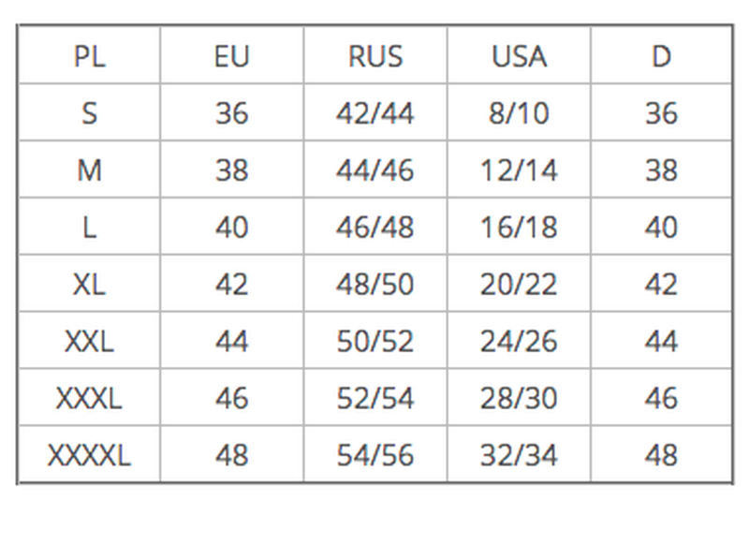Image resolution: width=749 pixels, height=560 pixels.
Task: Click the 46/48 RUS size cell
Action: pyautogui.click(x=375, y=227)
